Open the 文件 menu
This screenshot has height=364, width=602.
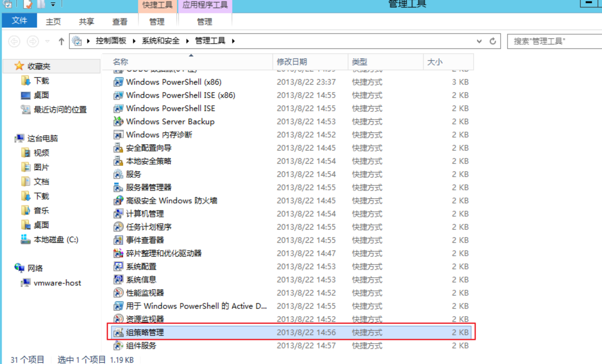[x=19, y=21]
